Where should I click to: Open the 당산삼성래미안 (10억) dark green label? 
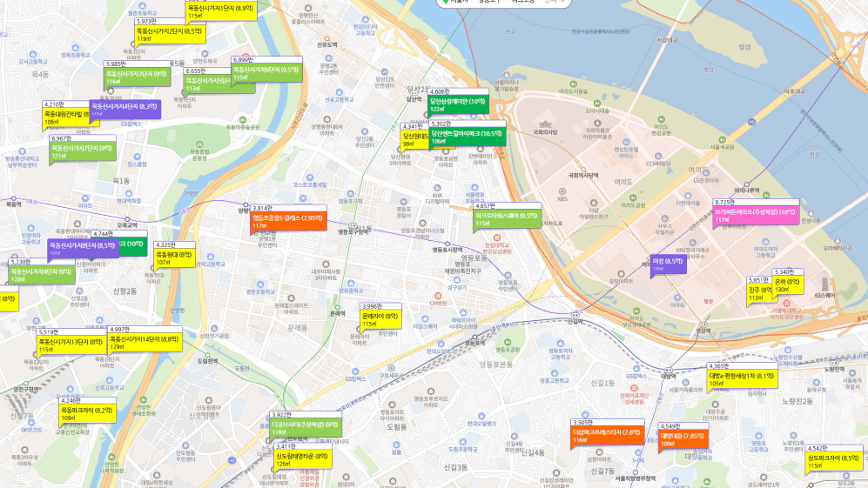[458, 104]
